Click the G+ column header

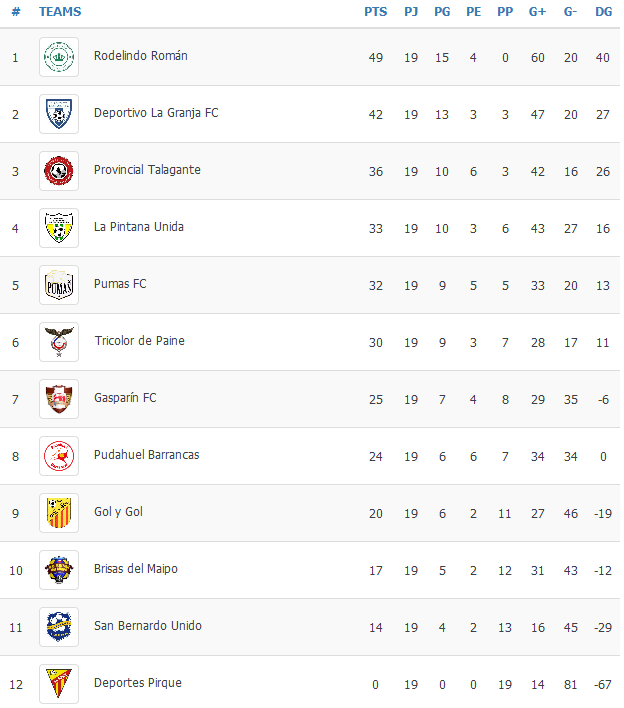(x=537, y=12)
